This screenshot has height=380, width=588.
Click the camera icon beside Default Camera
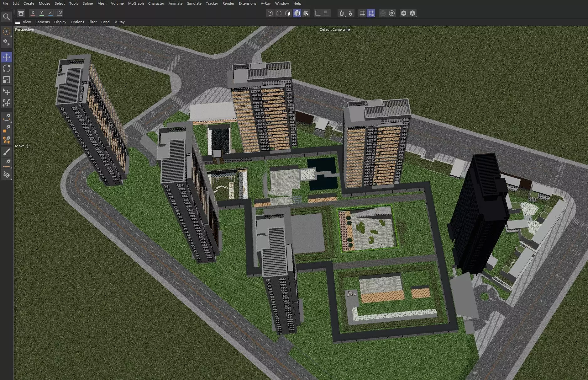(x=348, y=29)
